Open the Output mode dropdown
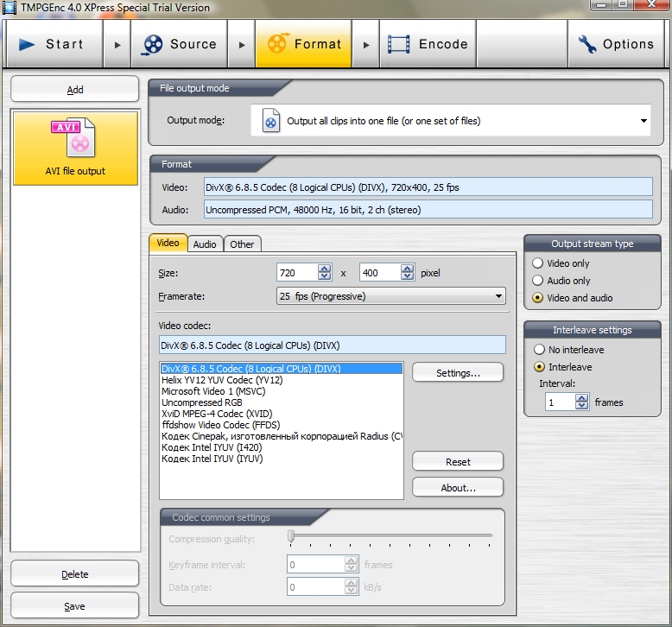 643,121
